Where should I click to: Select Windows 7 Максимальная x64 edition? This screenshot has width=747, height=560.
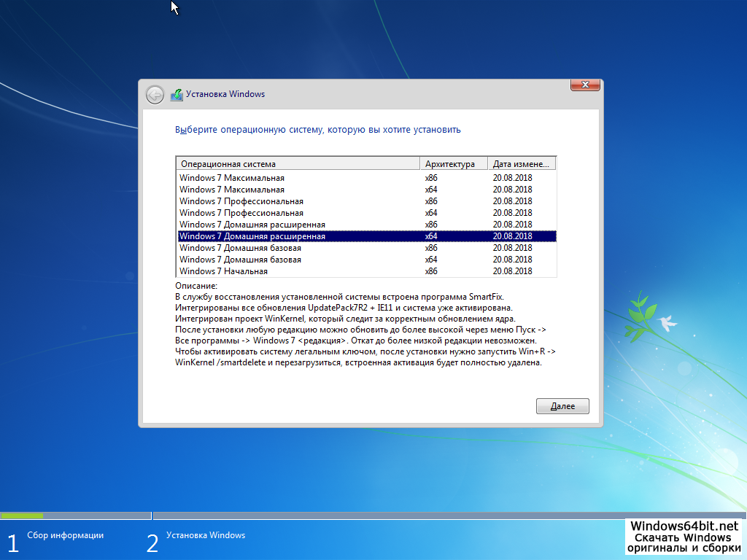click(x=232, y=190)
